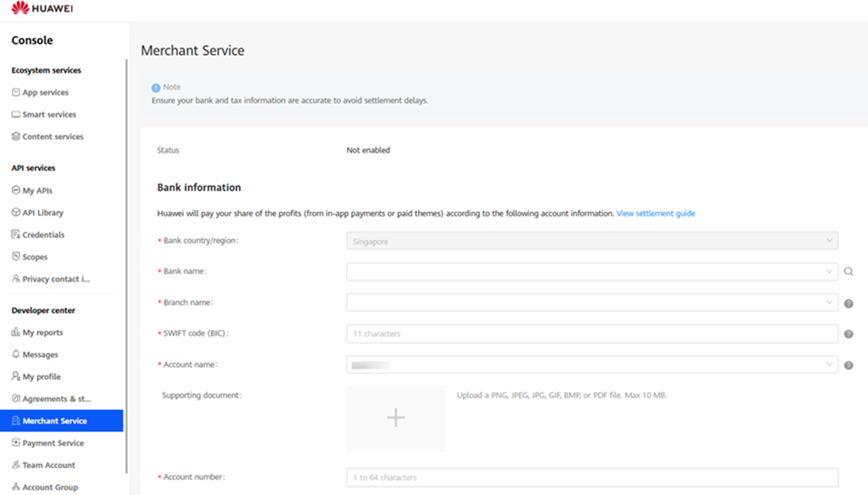Click the help icon beside Branch name
Viewport: 868px width, 495px height.
click(x=848, y=303)
